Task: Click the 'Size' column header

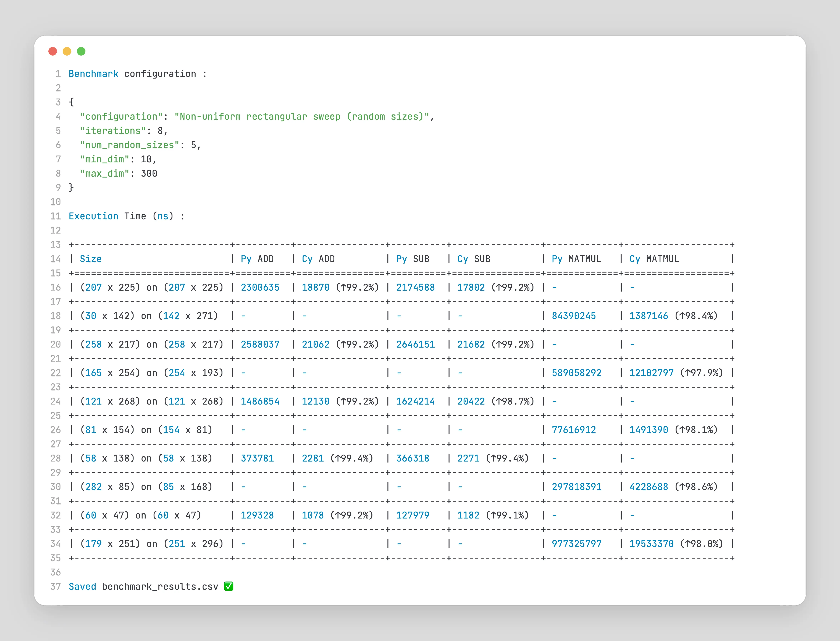Action: [91, 259]
